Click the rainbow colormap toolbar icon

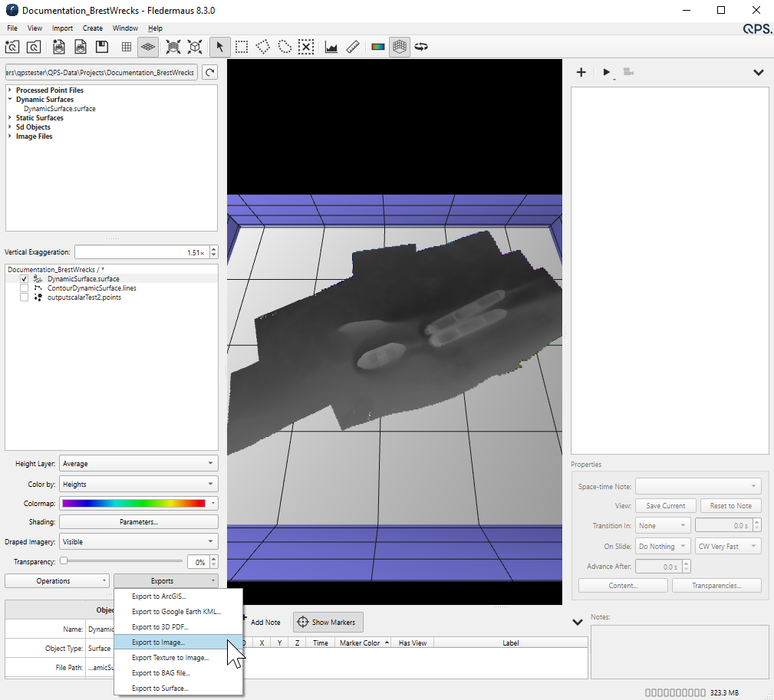click(x=377, y=47)
